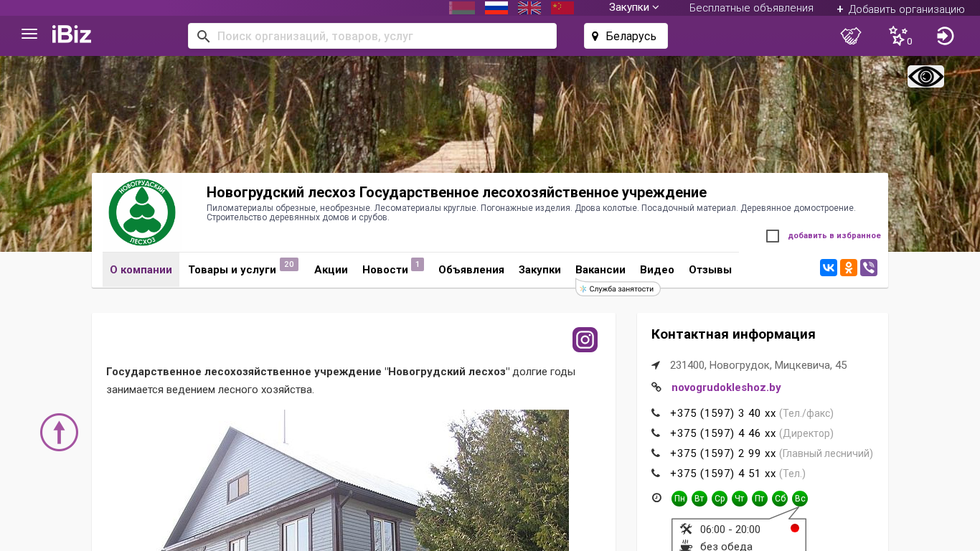Open the company Закупки tab
980x551 pixels.
(x=540, y=270)
